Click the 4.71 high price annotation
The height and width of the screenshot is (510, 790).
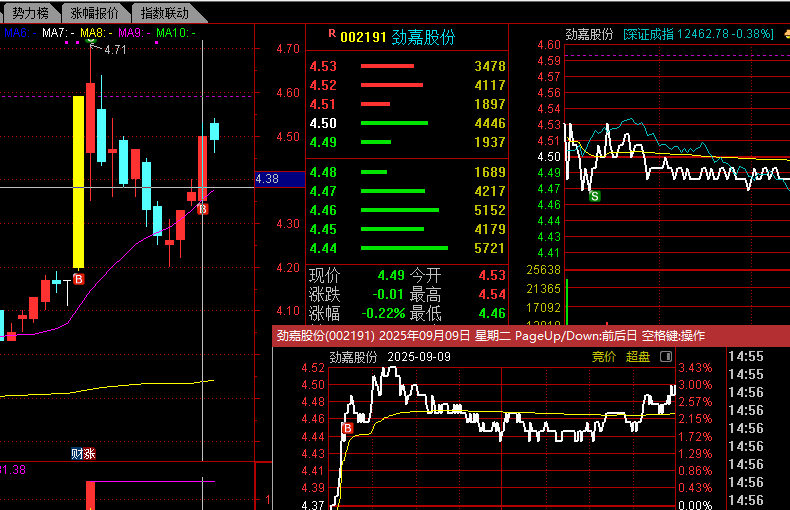[115, 49]
